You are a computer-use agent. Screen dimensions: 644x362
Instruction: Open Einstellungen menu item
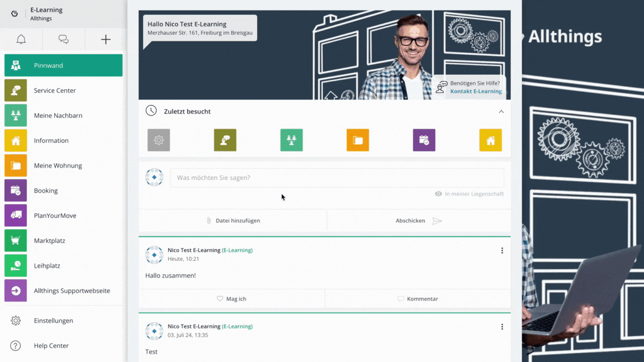[63, 321]
